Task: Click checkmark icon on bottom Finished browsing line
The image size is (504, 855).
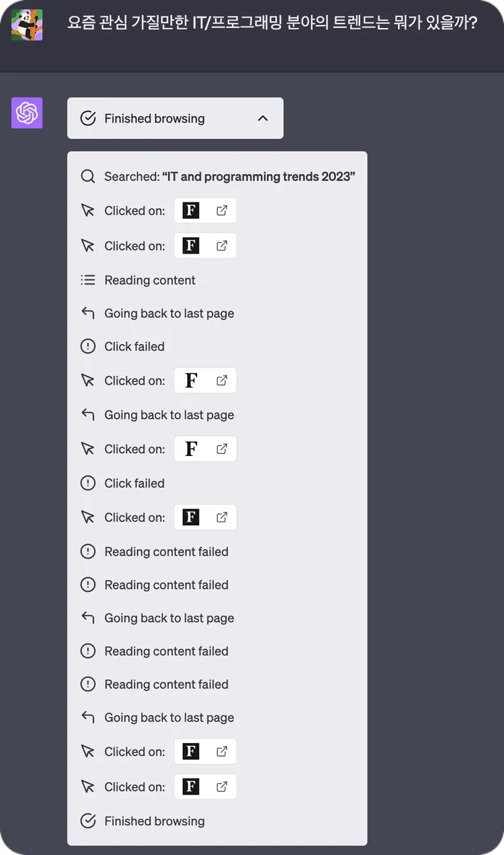Action: click(x=88, y=821)
